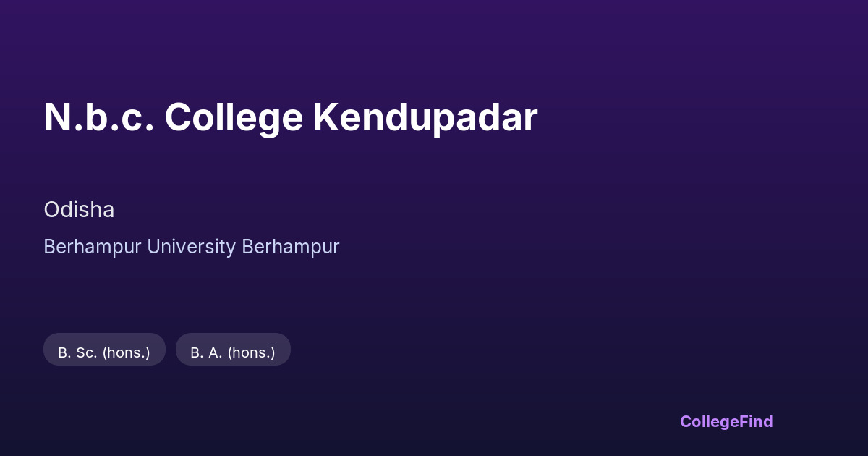Click the word "University" in the affiliation line
The image size is (868, 456).
tap(192, 247)
